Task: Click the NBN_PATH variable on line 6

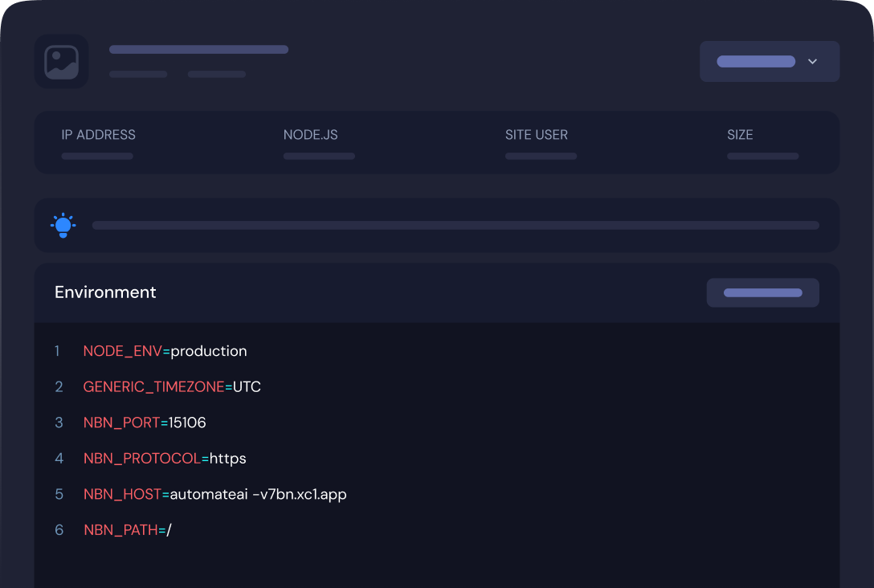Action: pos(120,530)
